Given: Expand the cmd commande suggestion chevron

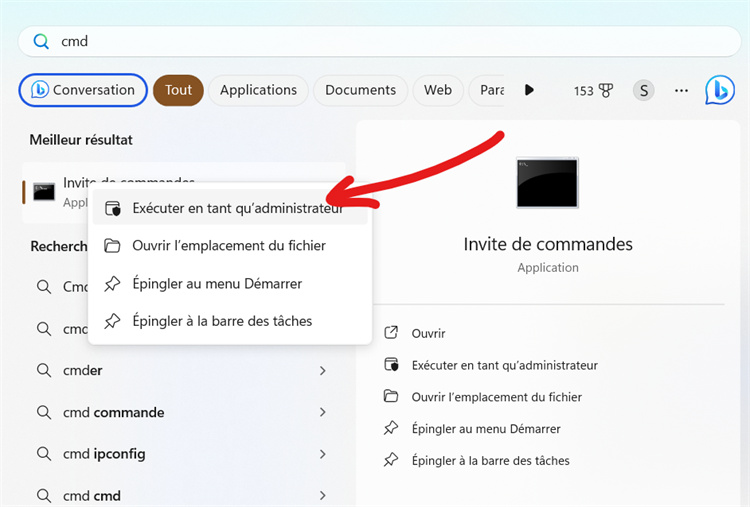Looking at the screenshot, I should [x=322, y=413].
